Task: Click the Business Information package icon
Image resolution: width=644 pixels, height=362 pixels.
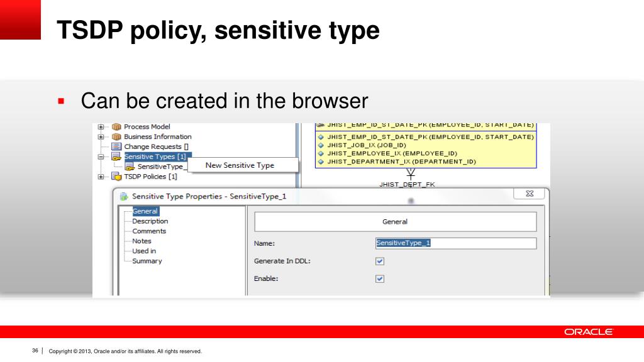Action: [116, 136]
